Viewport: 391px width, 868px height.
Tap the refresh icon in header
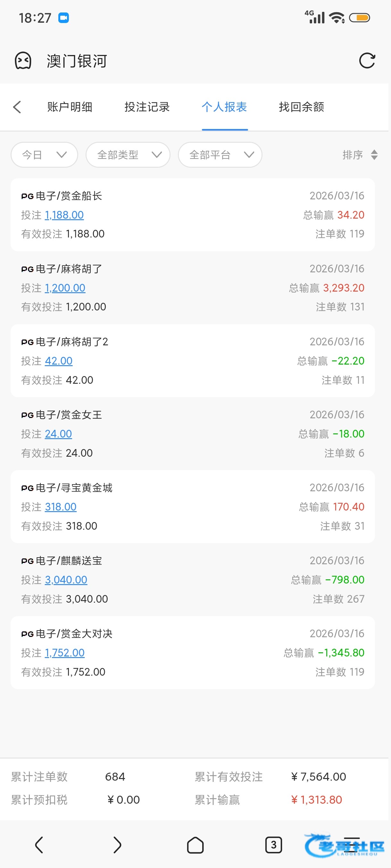pyautogui.click(x=367, y=61)
